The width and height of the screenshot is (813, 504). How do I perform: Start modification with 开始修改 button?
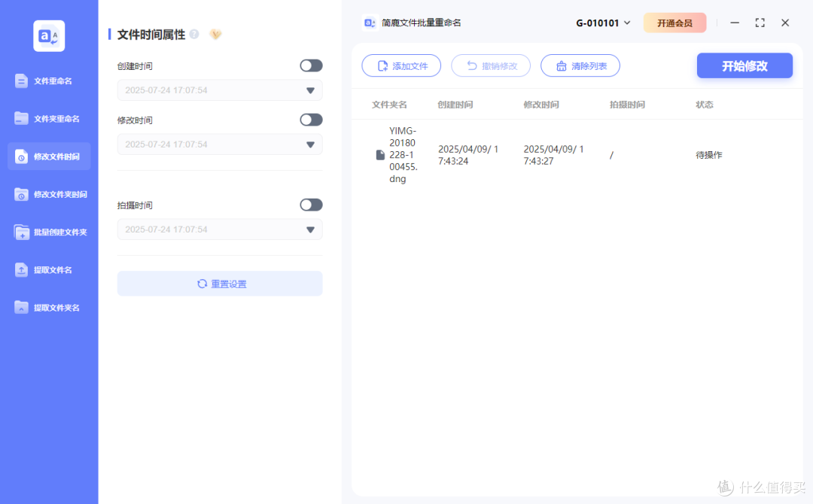pos(744,65)
